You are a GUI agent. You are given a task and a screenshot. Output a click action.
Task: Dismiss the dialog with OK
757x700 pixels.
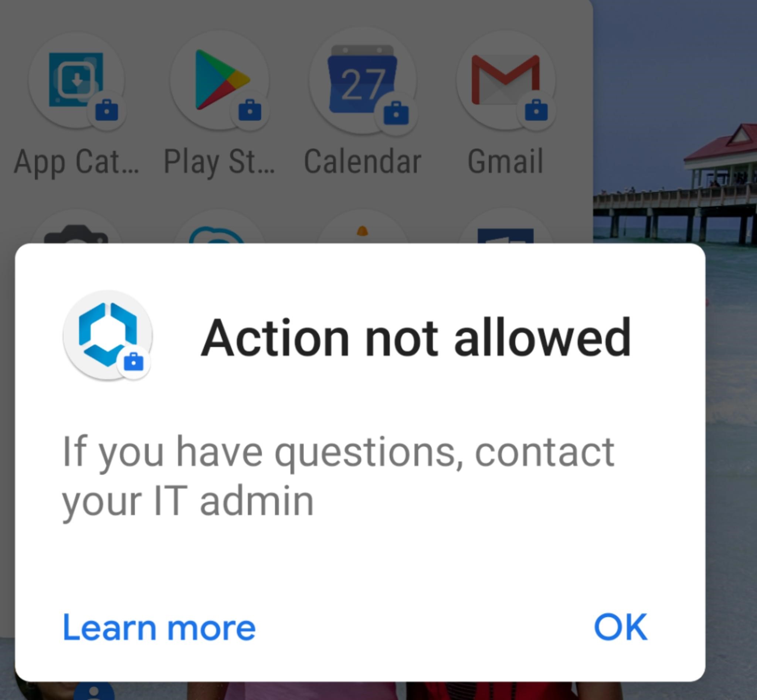pos(620,627)
